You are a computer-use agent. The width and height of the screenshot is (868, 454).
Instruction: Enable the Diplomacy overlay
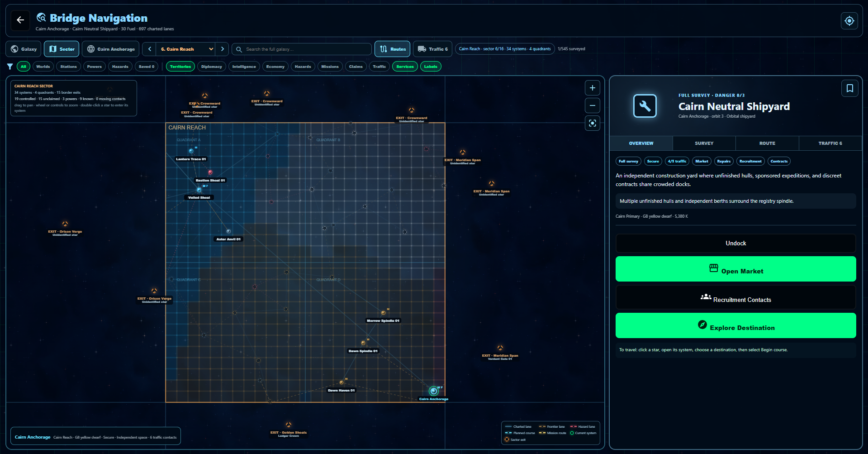point(212,67)
